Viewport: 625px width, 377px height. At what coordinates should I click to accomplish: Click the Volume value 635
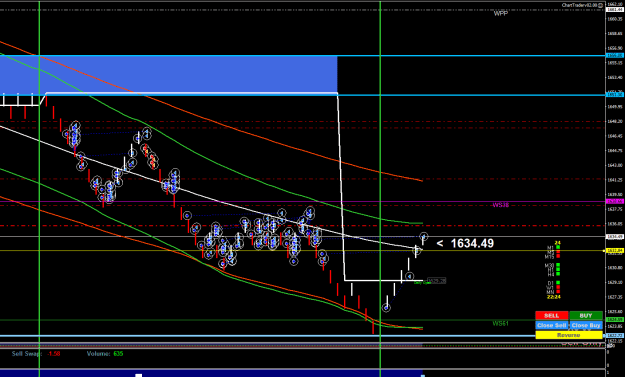(x=118, y=353)
